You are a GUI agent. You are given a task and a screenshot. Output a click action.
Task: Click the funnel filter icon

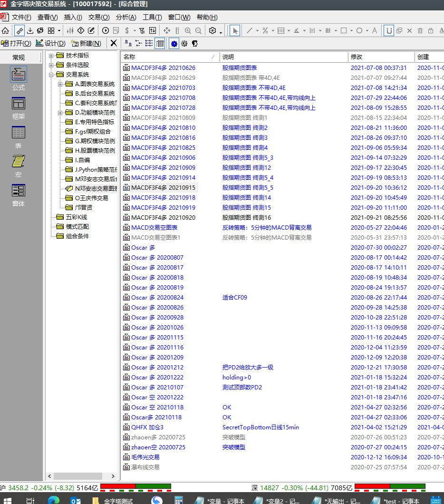tap(142, 30)
